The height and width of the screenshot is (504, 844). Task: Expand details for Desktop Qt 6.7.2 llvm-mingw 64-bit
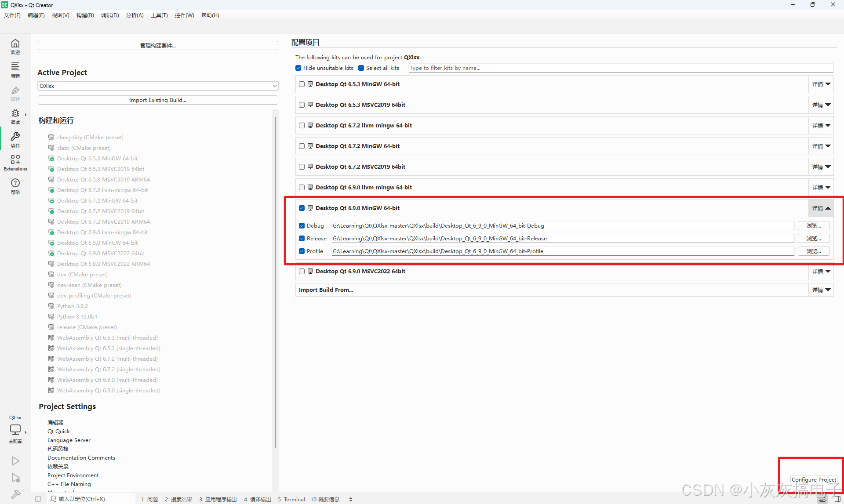click(x=821, y=126)
